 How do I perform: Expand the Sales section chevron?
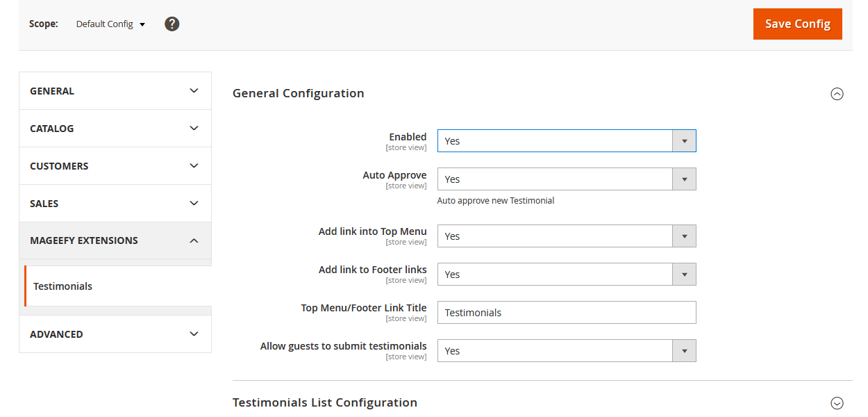[x=194, y=204]
